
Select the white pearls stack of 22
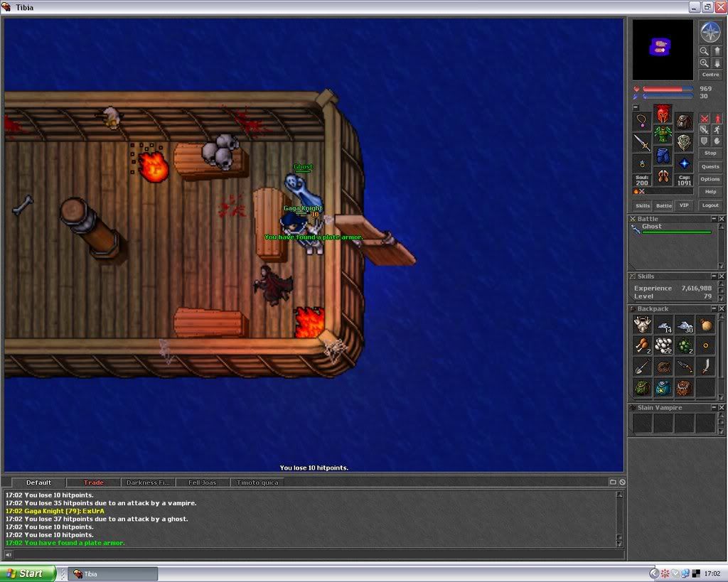663,345
